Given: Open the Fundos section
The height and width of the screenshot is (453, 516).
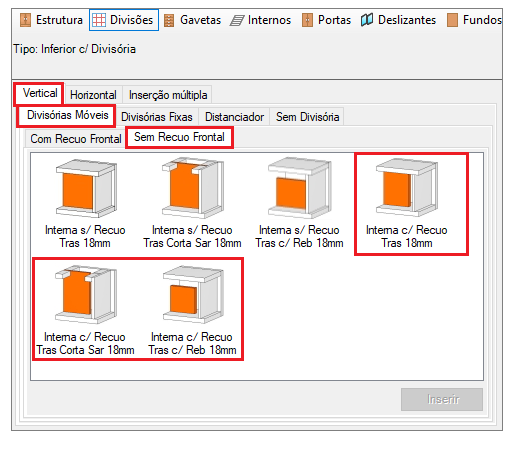Looking at the screenshot, I should coord(474,20).
